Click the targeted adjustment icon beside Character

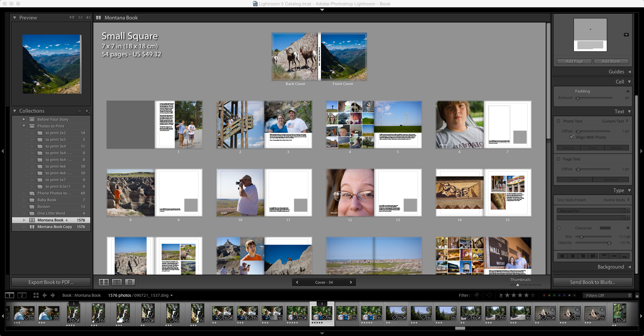pyautogui.click(x=559, y=228)
